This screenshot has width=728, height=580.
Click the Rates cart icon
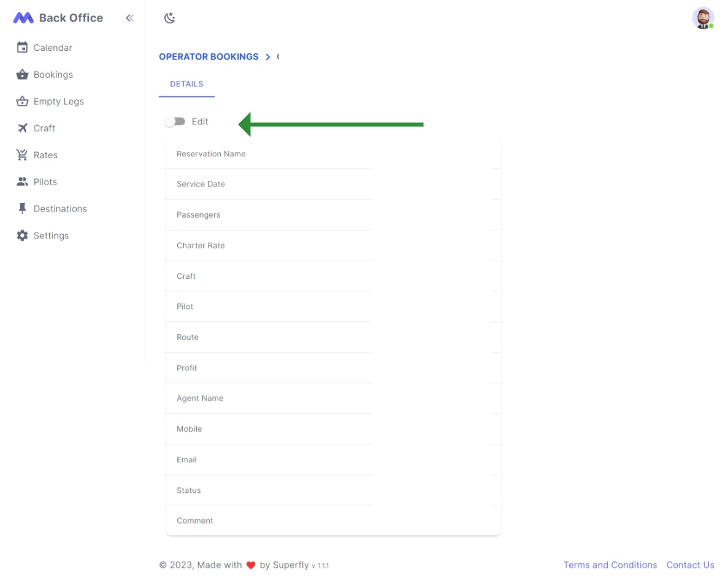(x=22, y=155)
